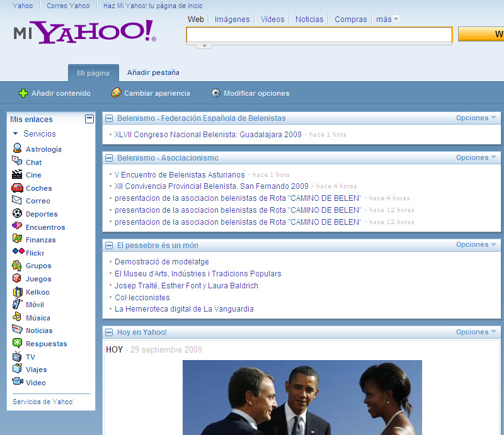Click the Noticias newspaper icon
504x435 pixels.
coord(17,329)
